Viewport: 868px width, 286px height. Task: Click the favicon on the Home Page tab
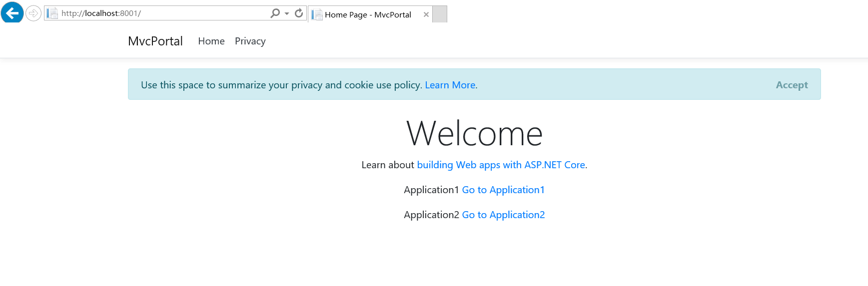pos(317,15)
